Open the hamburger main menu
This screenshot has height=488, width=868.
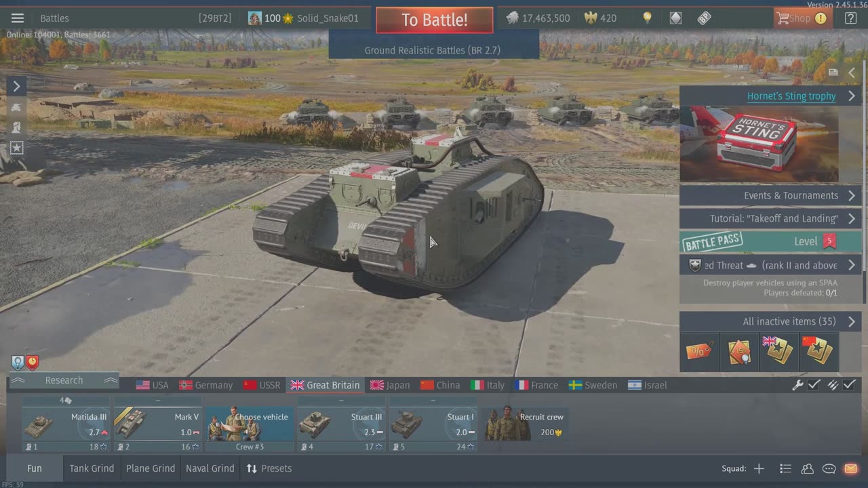click(x=18, y=18)
